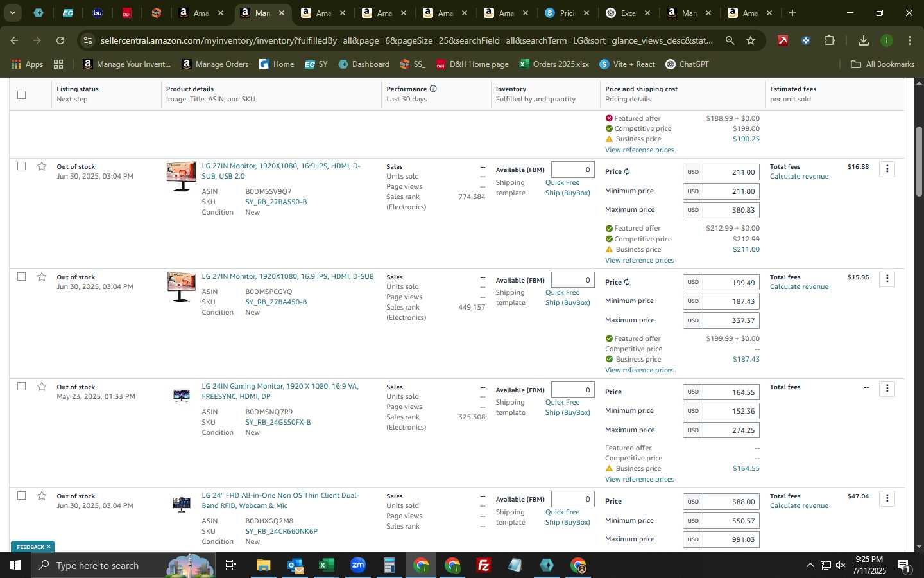The width and height of the screenshot is (924, 578).
Task: Open ChatGPT bookmark
Action: 687,64
